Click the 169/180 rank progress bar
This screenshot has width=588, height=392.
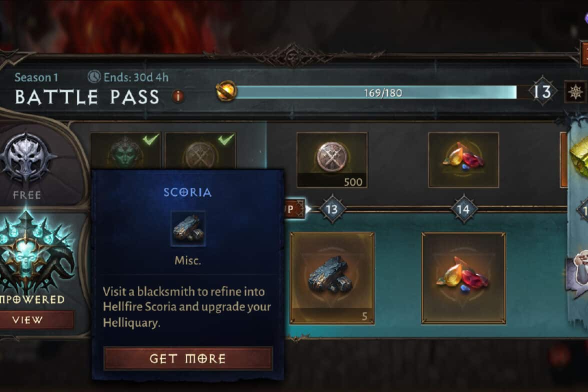[x=376, y=92]
